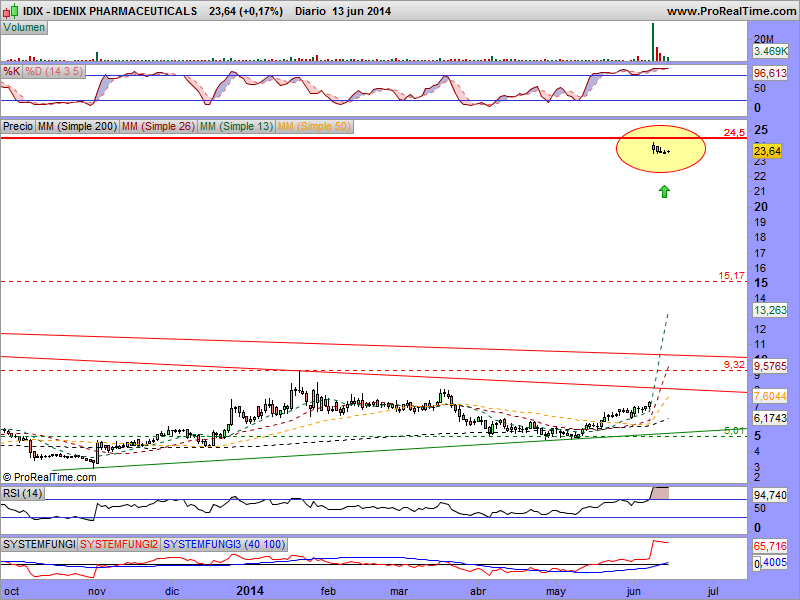
Task: Click the 2014 year label on time axis
Action: pyautogui.click(x=250, y=591)
